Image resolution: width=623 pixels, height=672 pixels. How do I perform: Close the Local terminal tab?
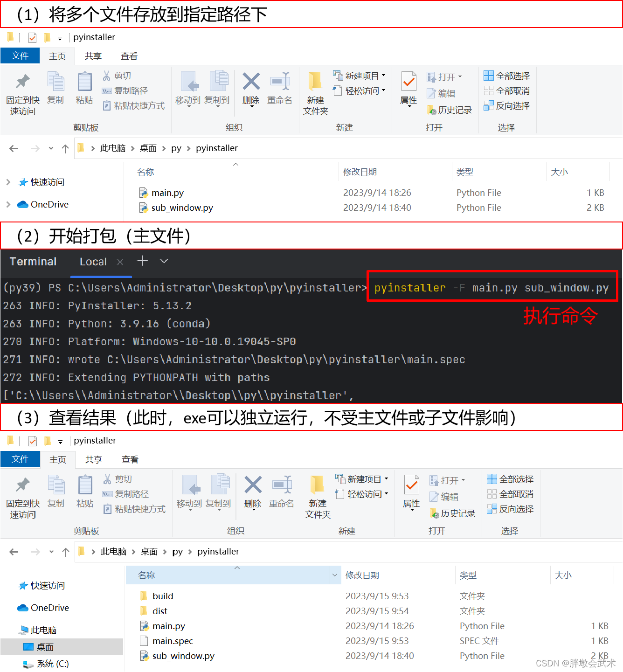pyautogui.click(x=120, y=262)
